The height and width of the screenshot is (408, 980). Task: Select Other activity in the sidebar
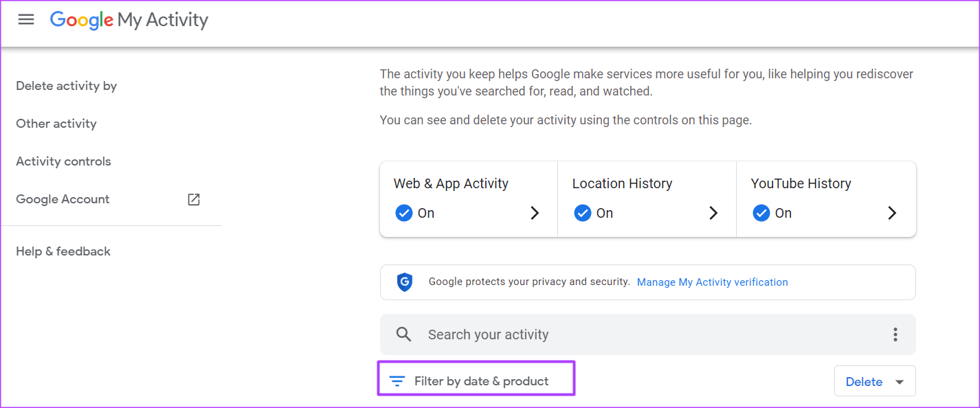(56, 123)
